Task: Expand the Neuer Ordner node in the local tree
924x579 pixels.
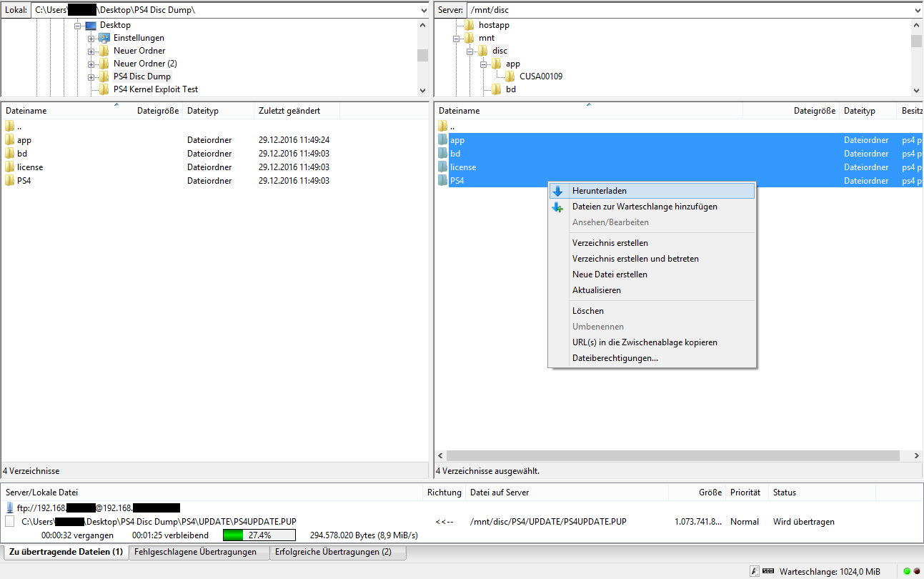Action: (91, 51)
